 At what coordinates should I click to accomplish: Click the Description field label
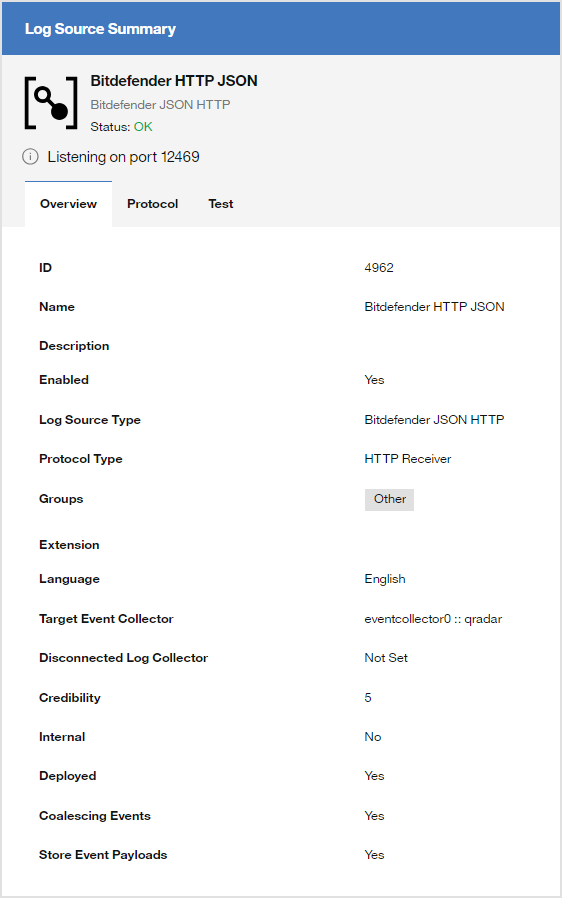(74, 346)
